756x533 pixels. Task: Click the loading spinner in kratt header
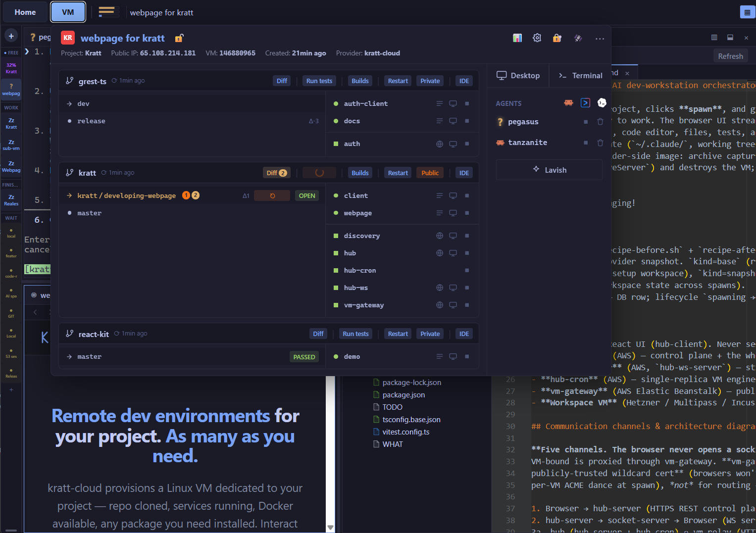[x=319, y=173]
